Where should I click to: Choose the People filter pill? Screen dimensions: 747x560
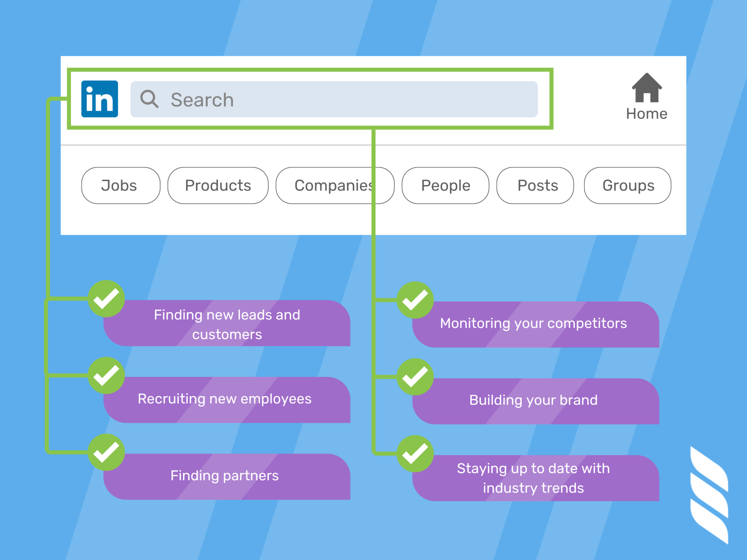point(445,186)
